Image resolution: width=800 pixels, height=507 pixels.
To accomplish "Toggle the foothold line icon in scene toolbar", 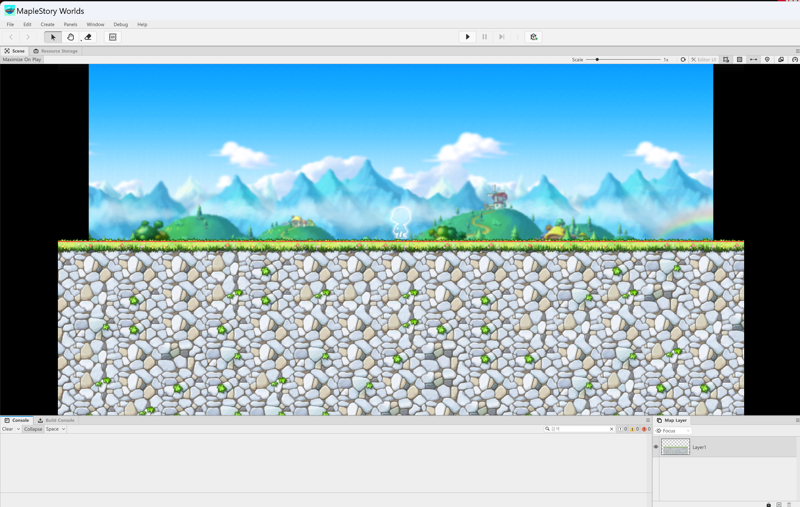I will pyautogui.click(x=753, y=60).
